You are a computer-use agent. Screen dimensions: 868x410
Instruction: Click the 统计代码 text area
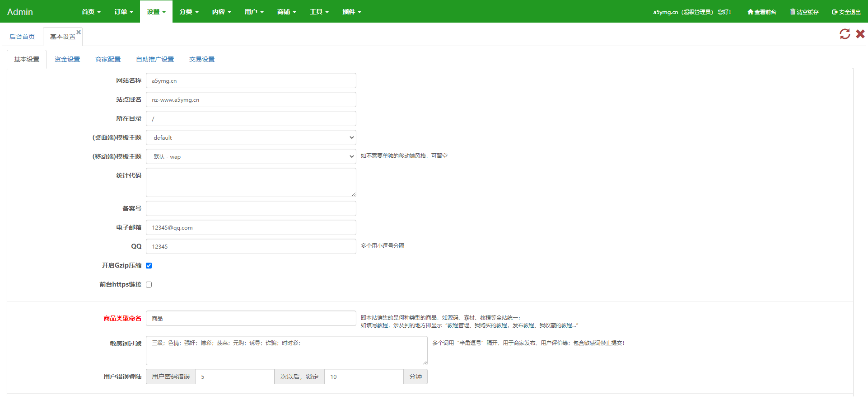pos(251,183)
